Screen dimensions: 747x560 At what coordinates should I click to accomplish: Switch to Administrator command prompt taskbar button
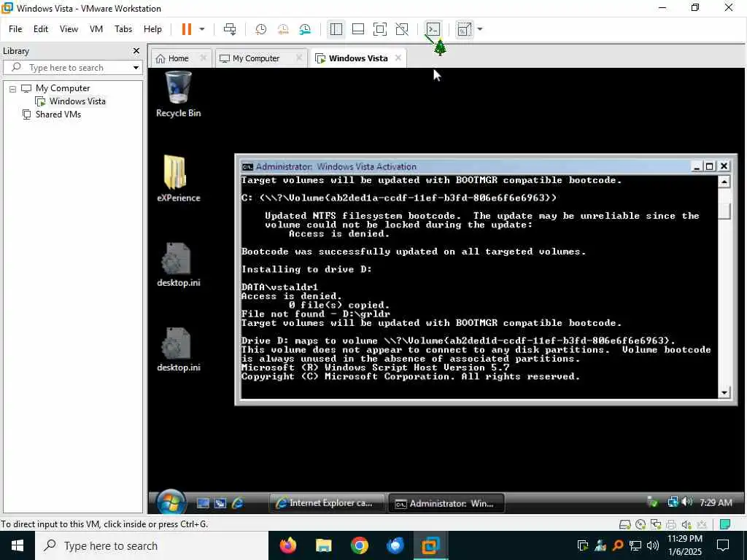point(447,503)
